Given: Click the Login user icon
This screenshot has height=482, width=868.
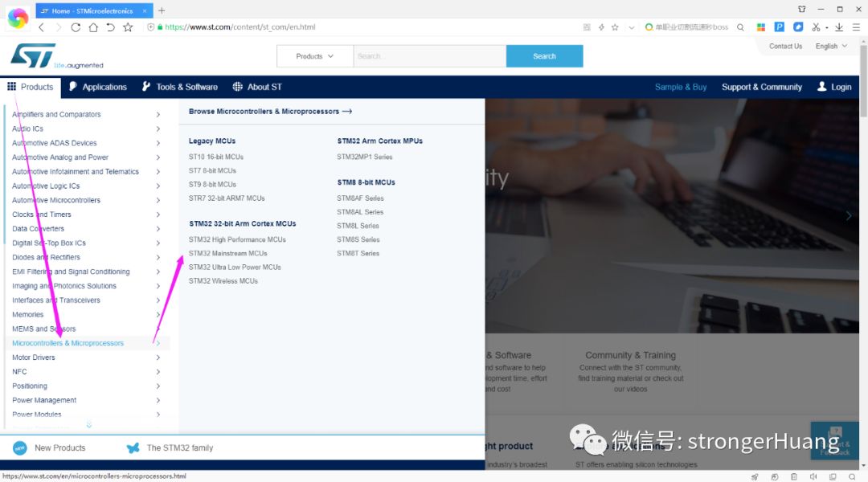Looking at the screenshot, I should 822,86.
